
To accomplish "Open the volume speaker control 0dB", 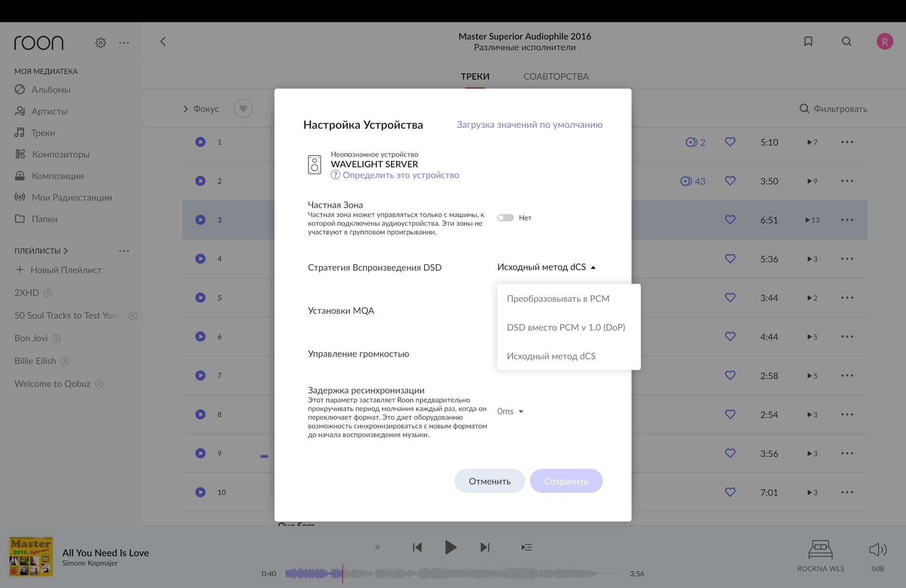I will click(x=878, y=556).
